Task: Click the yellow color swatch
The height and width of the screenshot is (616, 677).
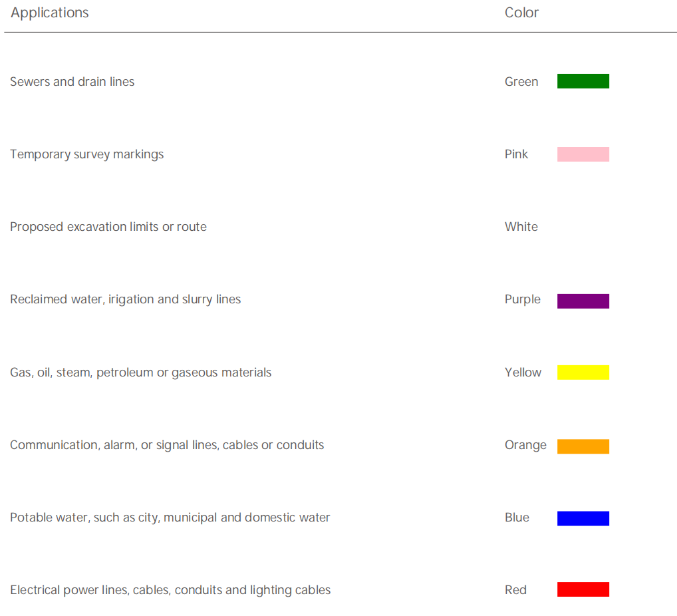Action: [583, 373]
